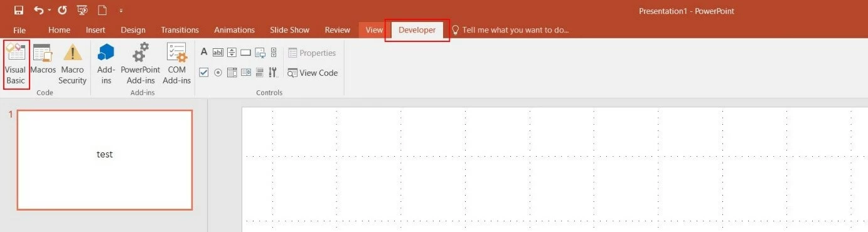Click the Repeat/Redo icon
Image resolution: width=868 pixels, height=232 pixels.
point(62,10)
